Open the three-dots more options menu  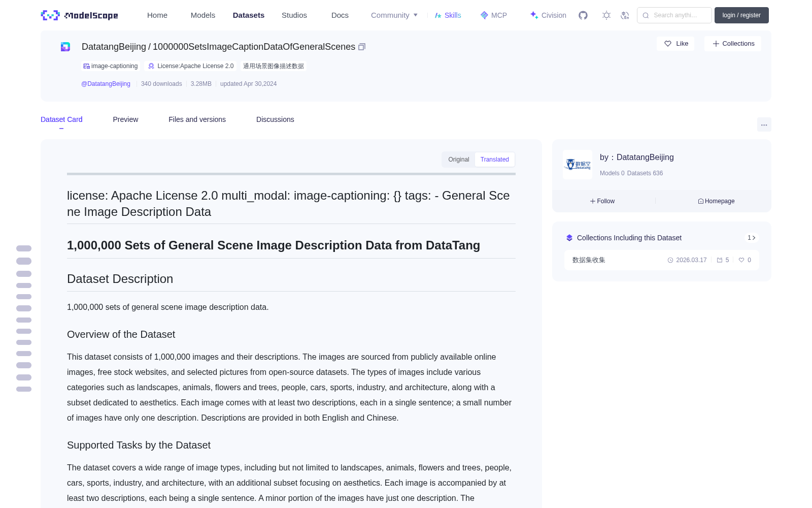764,124
